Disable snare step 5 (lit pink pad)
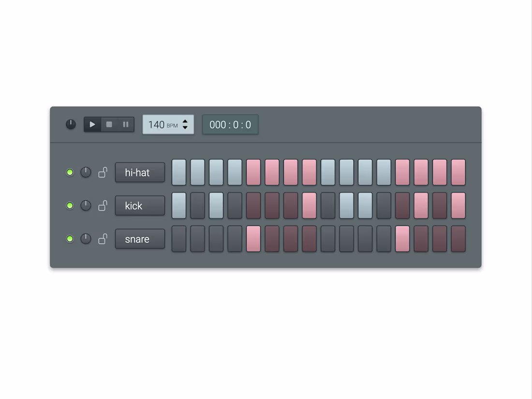532x399 pixels. pos(253,239)
